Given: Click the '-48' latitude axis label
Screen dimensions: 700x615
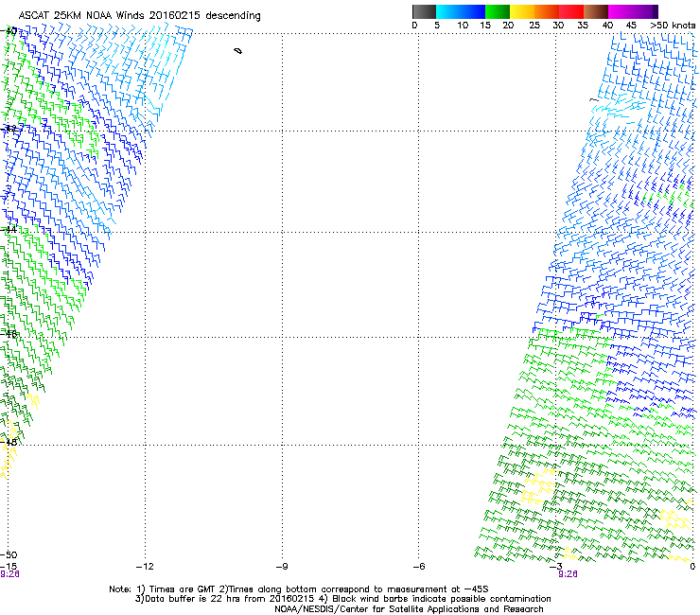Looking at the screenshot, I should coord(9,442).
